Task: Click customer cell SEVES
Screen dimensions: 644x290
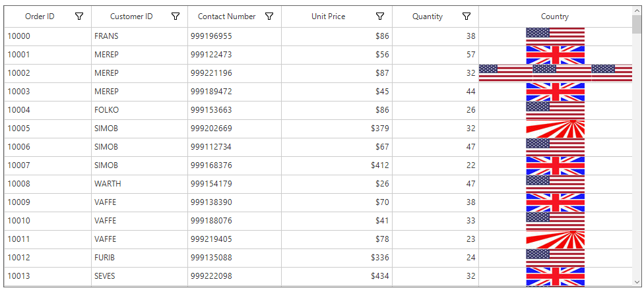Action: pos(140,276)
